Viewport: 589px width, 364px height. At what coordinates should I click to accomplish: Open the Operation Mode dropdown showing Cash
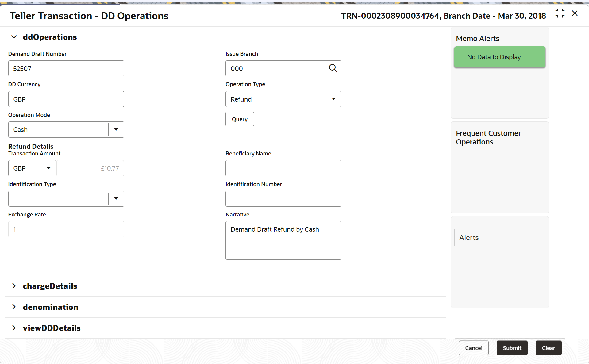coord(116,129)
